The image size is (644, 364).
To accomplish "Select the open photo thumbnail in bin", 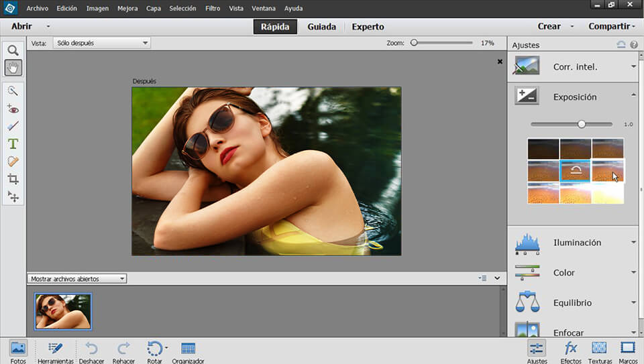I will tap(63, 312).
